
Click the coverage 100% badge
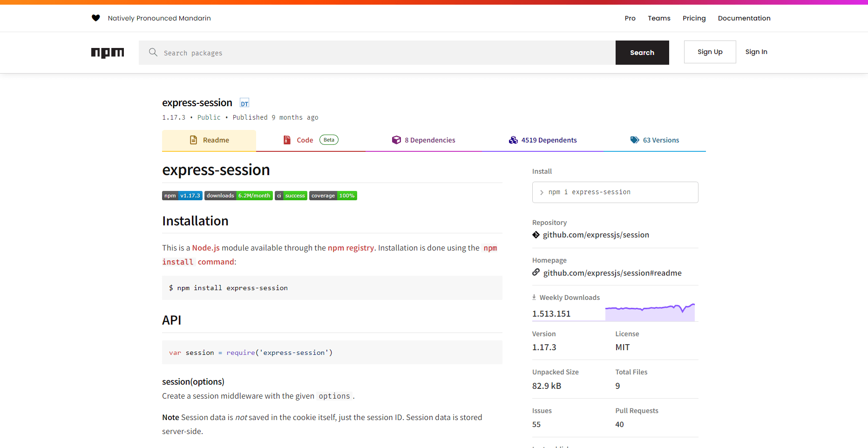point(333,196)
